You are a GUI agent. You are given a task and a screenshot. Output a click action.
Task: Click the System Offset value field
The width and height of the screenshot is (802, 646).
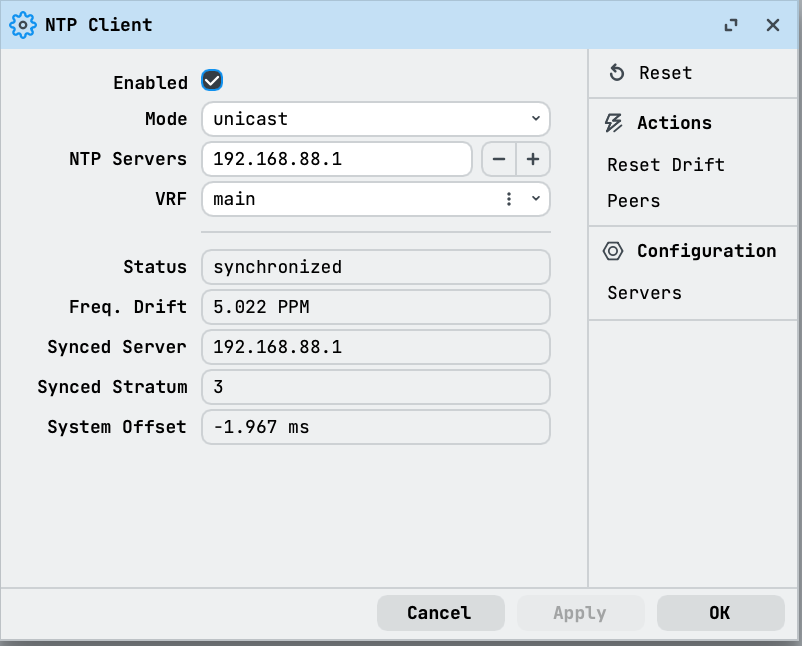pyautogui.click(x=376, y=427)
